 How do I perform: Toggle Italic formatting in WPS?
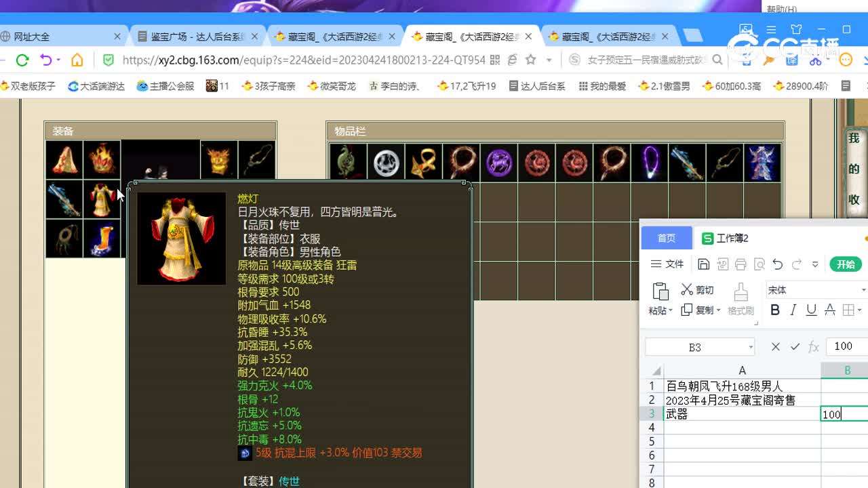click(793, 310)
